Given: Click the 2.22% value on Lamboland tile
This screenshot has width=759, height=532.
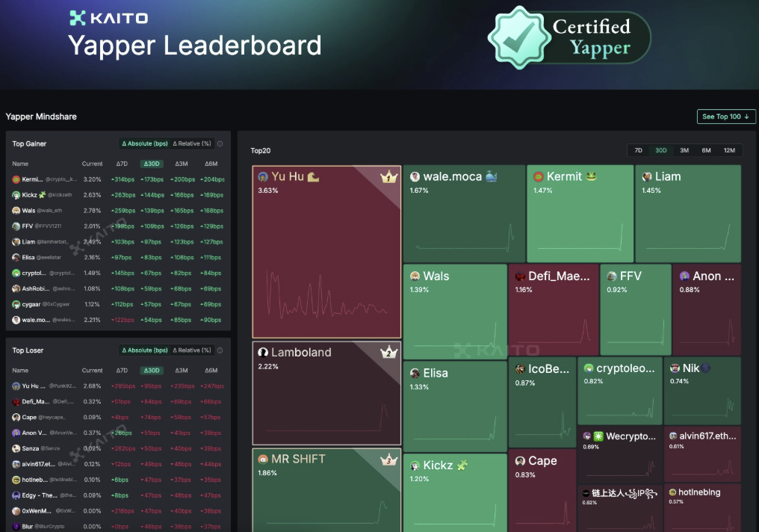Looking at the screenshot, I should [x=268, y=366].
